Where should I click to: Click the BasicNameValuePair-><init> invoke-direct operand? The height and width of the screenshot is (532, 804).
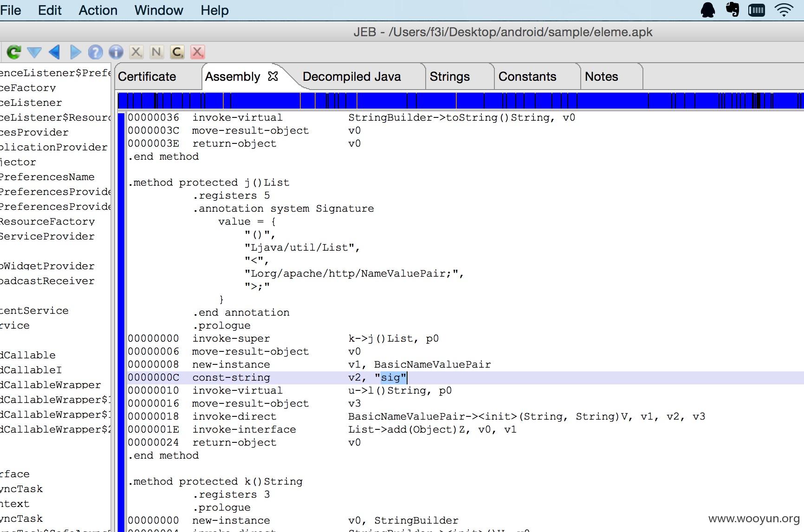pyautogui.click(x=491, y=416)
